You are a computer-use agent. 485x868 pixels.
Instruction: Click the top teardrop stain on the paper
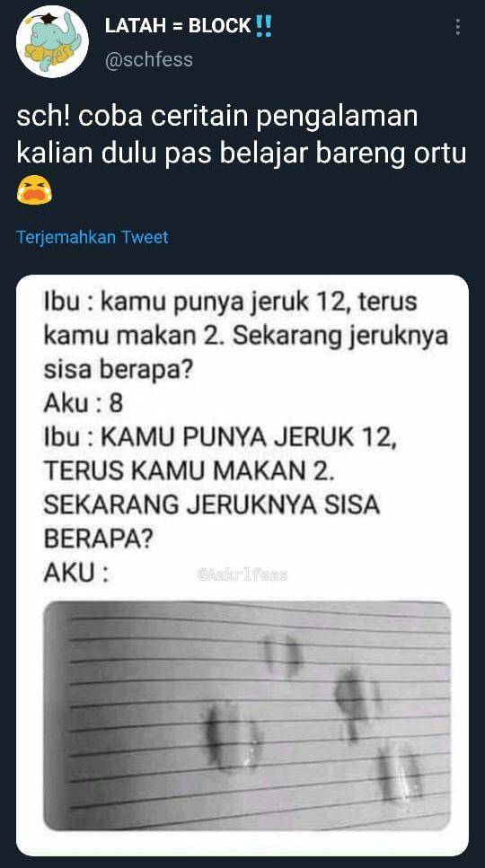pos(283,655)
